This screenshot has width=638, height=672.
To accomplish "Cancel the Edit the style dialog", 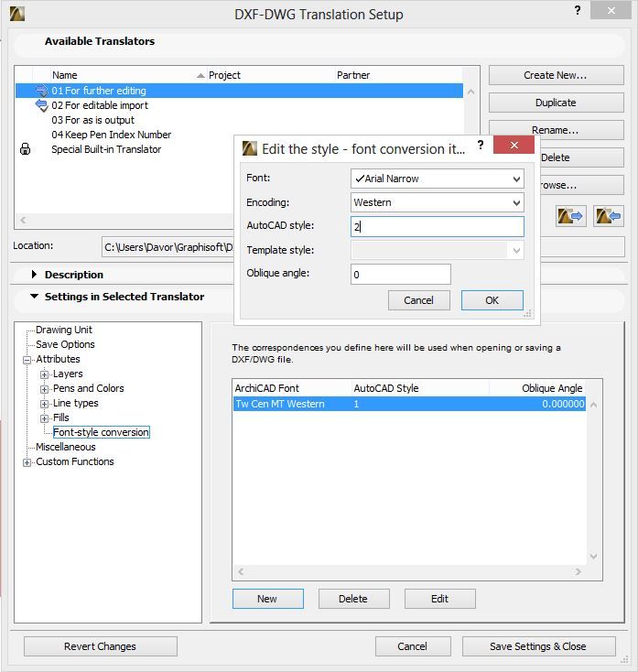I will (418, 300).
